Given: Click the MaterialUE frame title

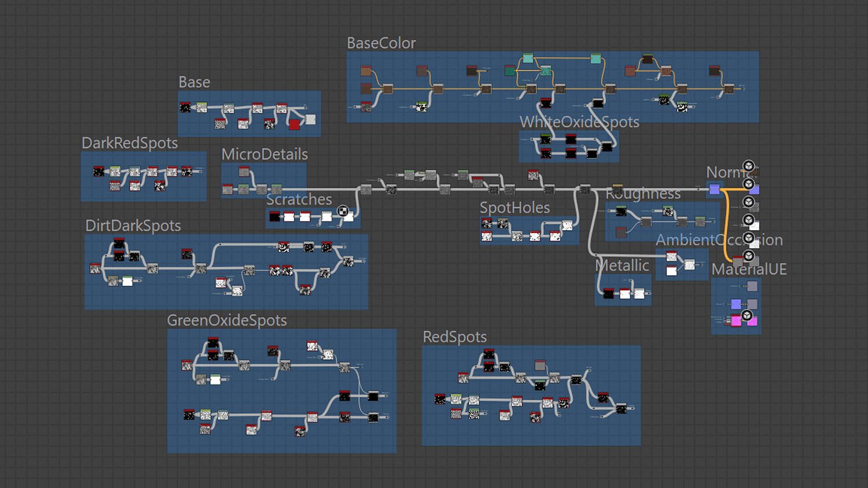Looking at the screenshot, I should coord(749,269).
